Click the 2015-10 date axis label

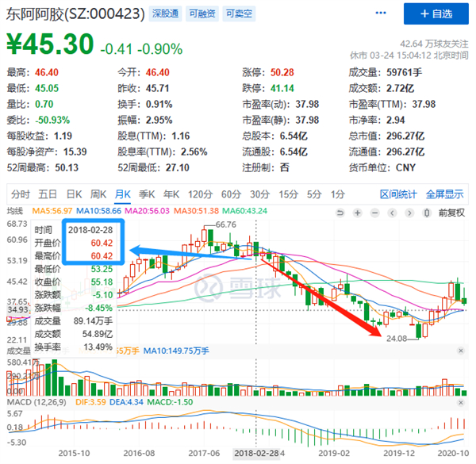coord(74,454)
